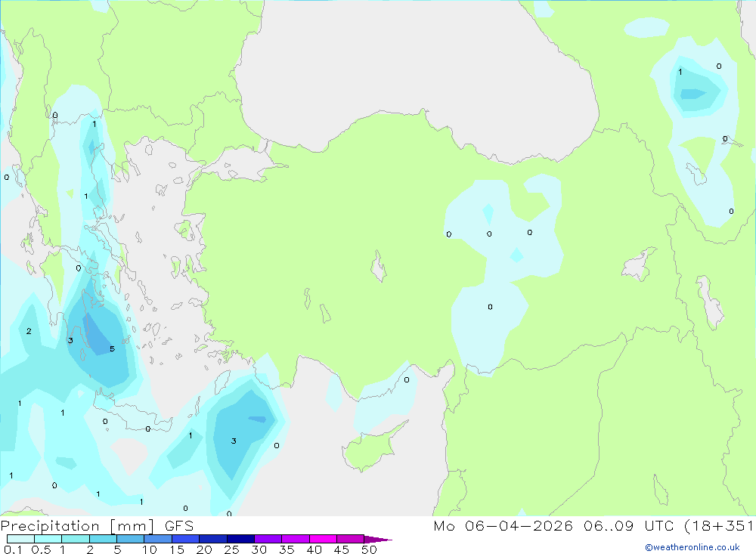
Task: Select the 2–5 mm legend color swatch
Action: click(103, 539)
